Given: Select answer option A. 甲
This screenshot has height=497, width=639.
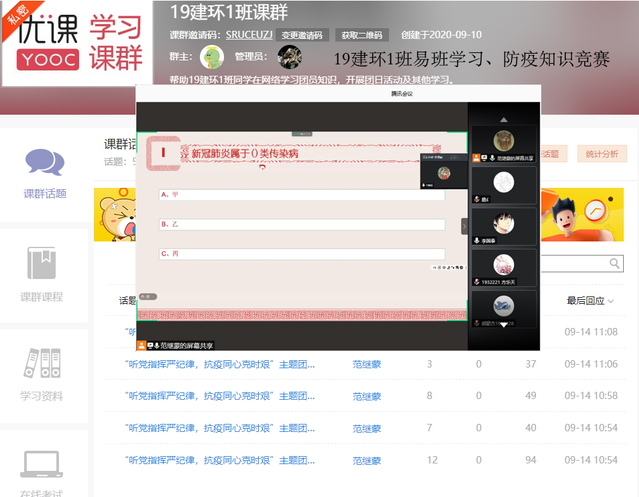Looking at the screenshot, I should pos(300,195).
